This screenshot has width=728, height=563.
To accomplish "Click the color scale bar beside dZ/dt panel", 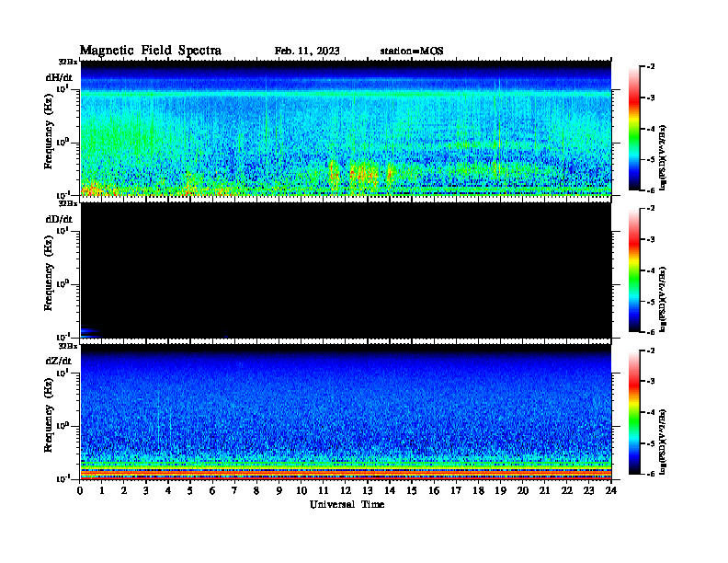I will point(634,412).
